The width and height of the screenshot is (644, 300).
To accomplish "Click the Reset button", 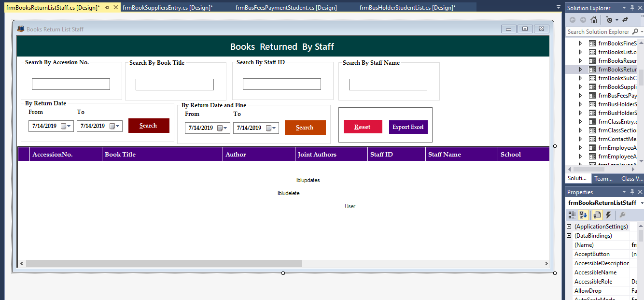I will [363, 127].
